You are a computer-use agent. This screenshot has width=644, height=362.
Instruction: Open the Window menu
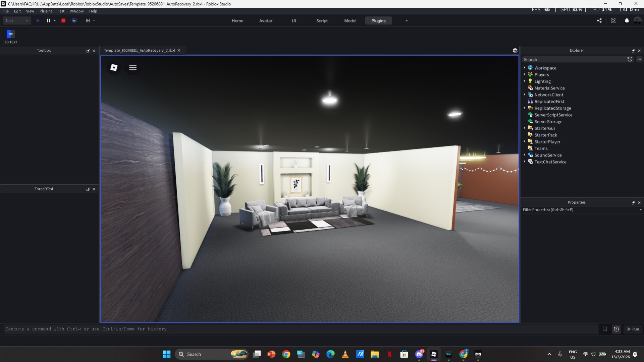(76, 11)
